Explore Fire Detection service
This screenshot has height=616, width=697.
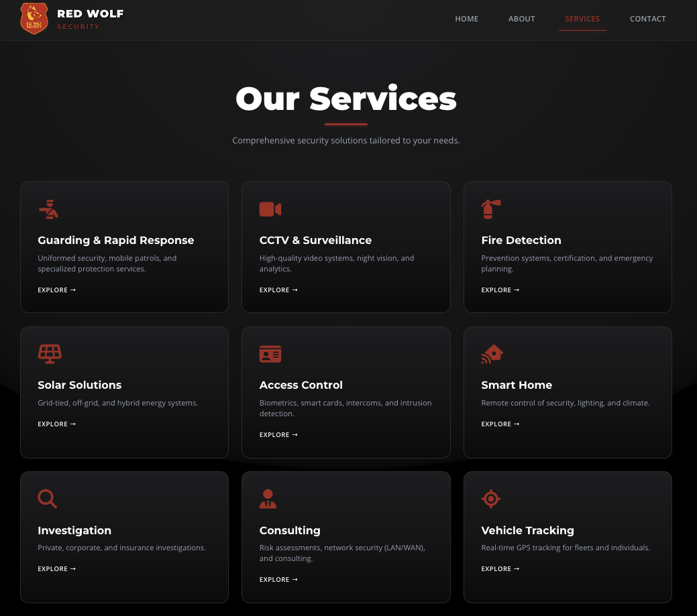pyautogui.click(x=500, y=290)
